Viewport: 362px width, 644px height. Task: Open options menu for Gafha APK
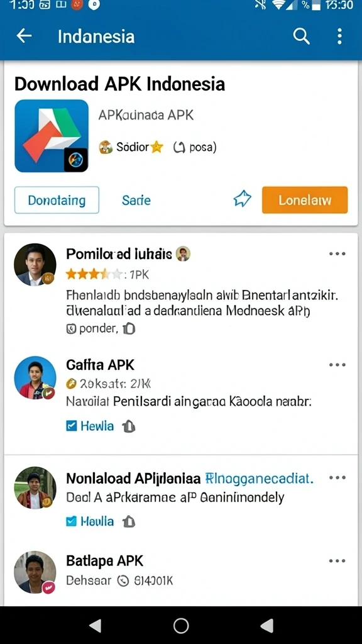pos(337,365)
